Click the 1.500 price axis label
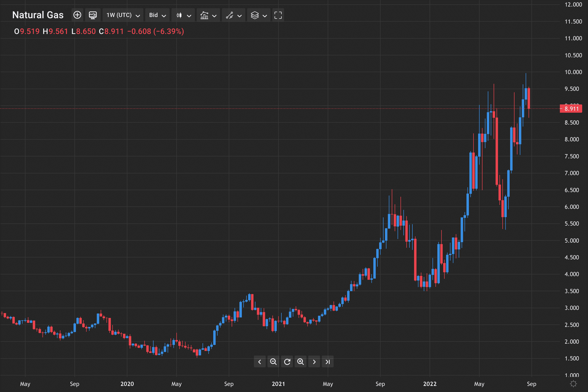 coord(572,358)
